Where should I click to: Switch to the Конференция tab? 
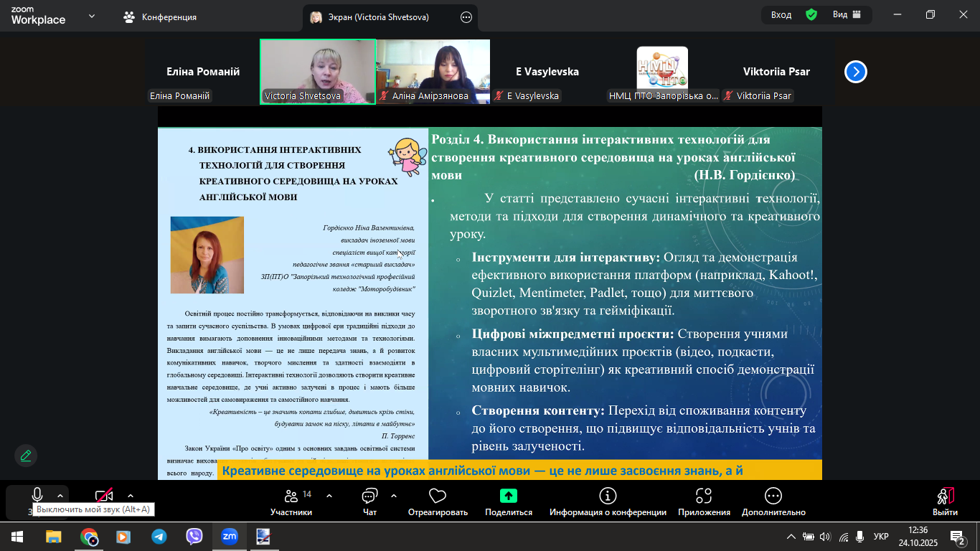coord(161,17)
